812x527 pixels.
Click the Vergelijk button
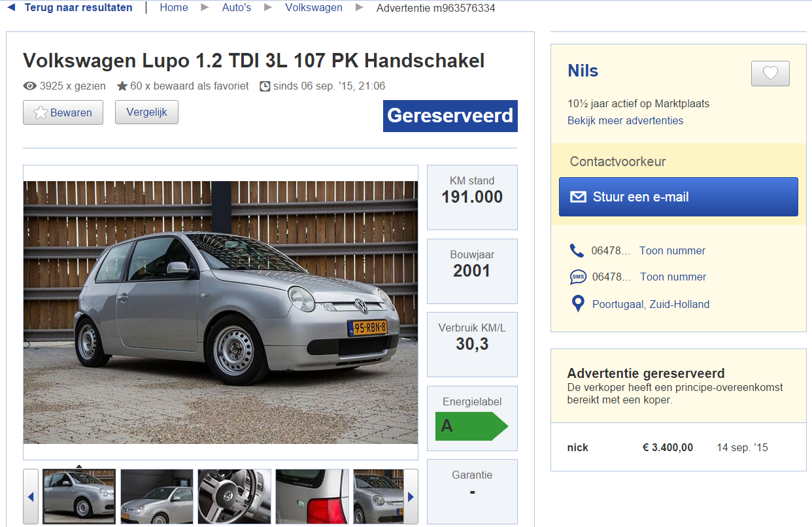tap(146, 112)
